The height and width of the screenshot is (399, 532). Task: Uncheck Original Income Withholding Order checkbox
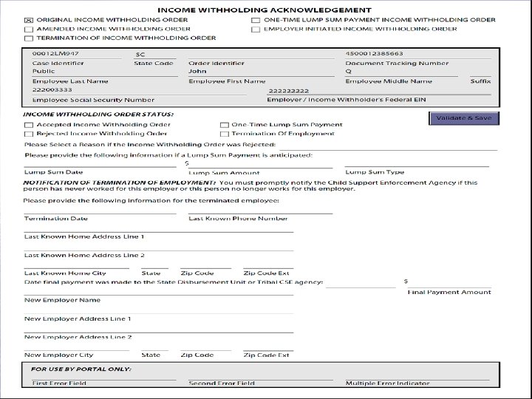coord(29,21)
